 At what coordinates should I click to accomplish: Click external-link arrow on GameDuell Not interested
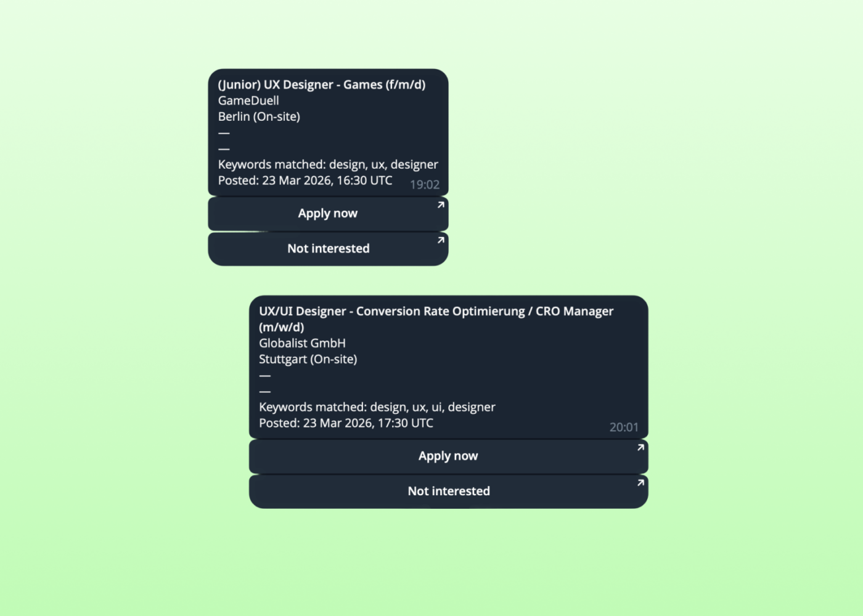pyautogui.click(x=441, y=240)
